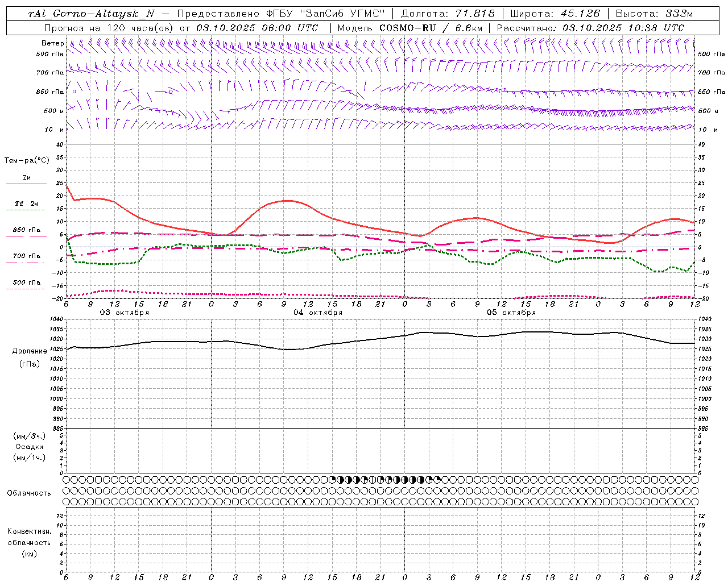
Task: Click the red line sample under the 2м legend
Action: tap(26, 184)
